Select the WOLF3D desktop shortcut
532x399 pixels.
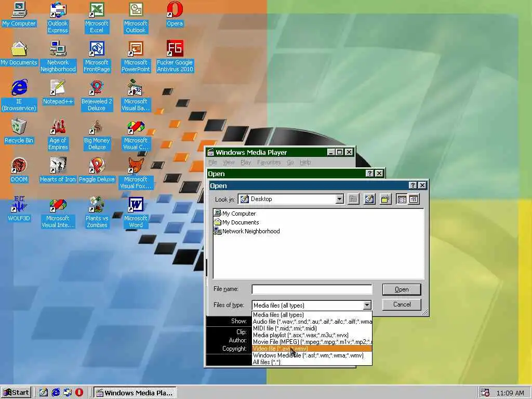[19, 209]
